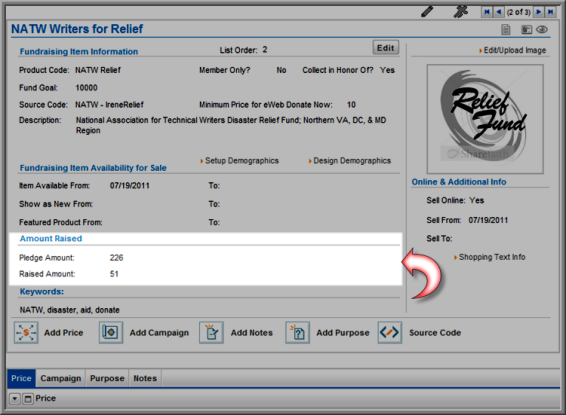Click the Description text about Disaster Relief Fund
Screen dimensions: 566x415
[x=231, y=125]
